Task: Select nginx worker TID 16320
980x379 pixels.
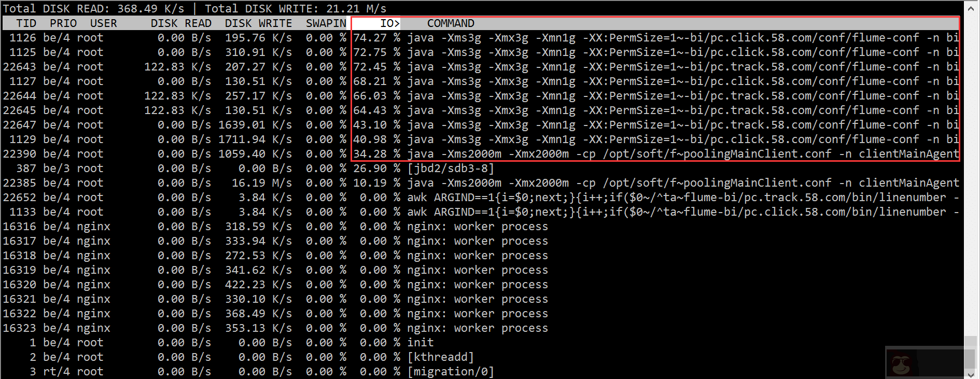Action: 275,285
